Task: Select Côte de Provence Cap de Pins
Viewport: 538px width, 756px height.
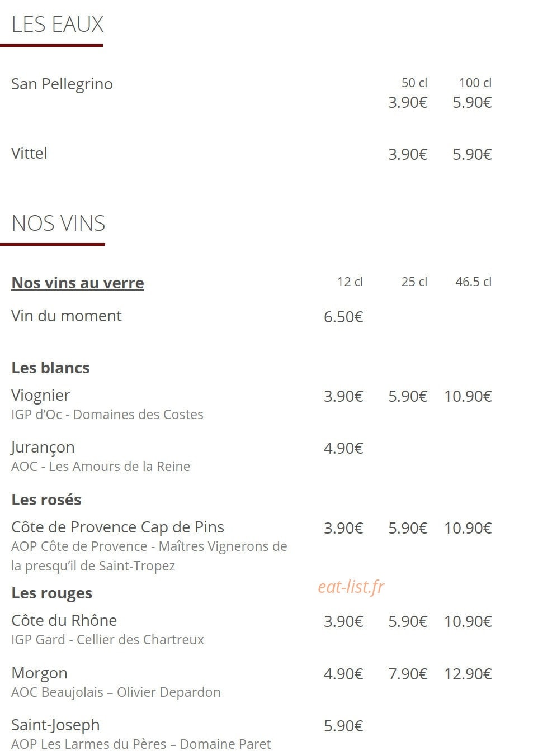Action: [x=117, y=527]
